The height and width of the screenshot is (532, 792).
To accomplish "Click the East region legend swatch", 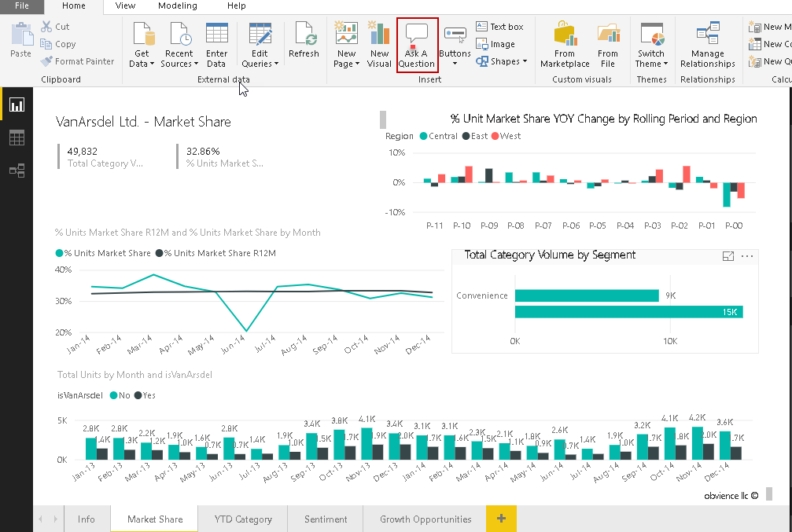I will point(466,136).
